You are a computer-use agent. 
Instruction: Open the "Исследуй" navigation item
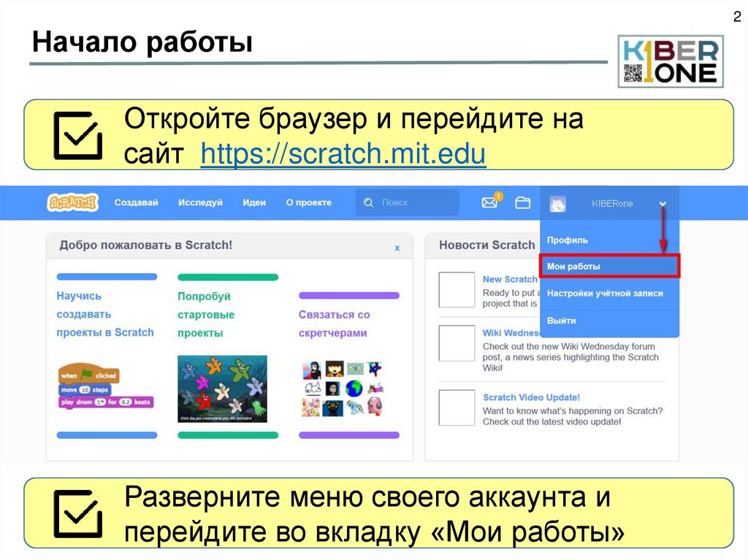(200, 202)
